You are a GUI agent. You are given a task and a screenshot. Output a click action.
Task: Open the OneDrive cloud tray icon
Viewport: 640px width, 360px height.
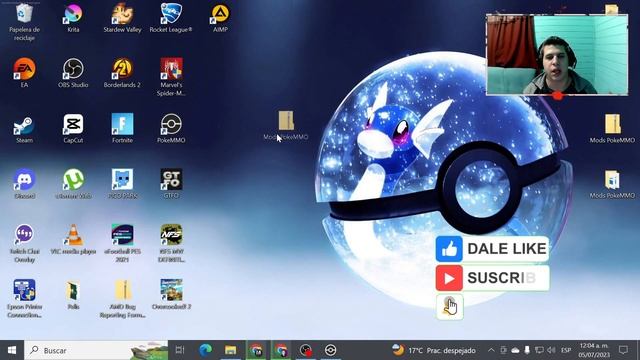click(516, 350)
